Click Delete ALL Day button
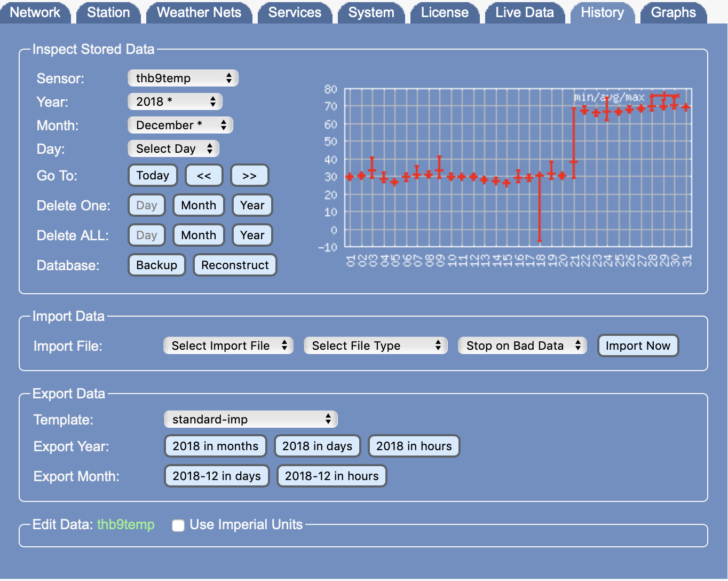The width and height of the screenshot is (728, 581). (x=147, y=235)
